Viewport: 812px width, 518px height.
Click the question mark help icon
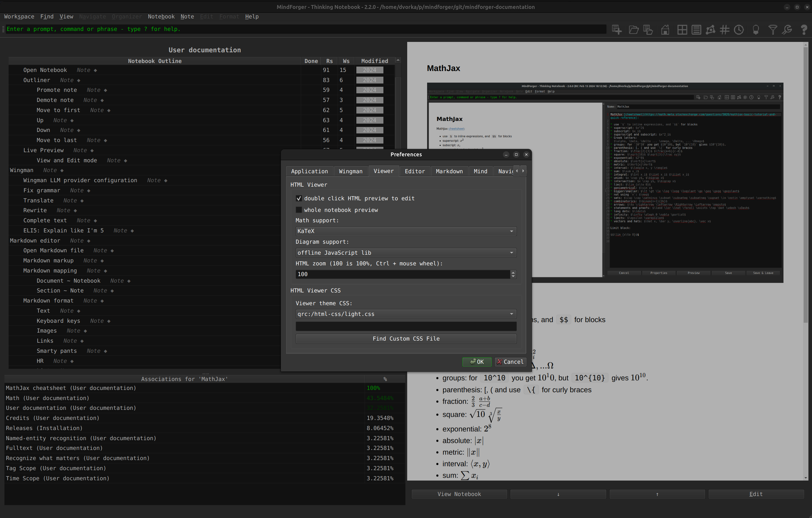(804, 30)
